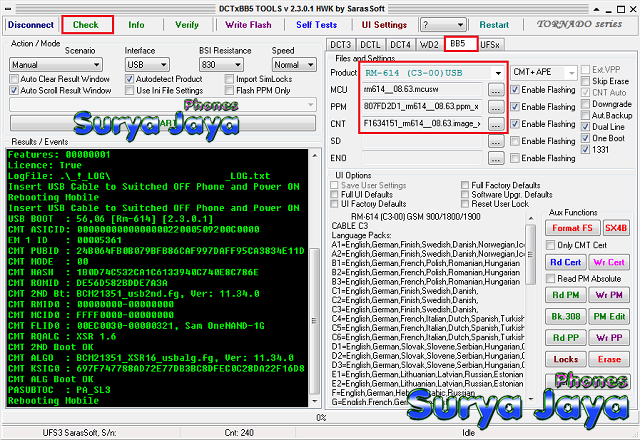The height and width of the screenshot is (440, 640).
Task: Open the CMT+APE dropdown
Action: coord(544,72)
